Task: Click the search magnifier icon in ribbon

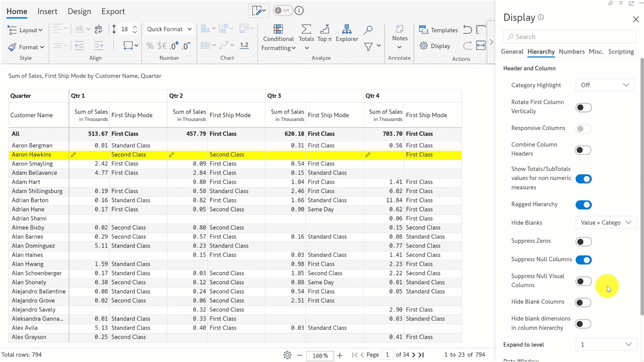Action: pos(368,30)
